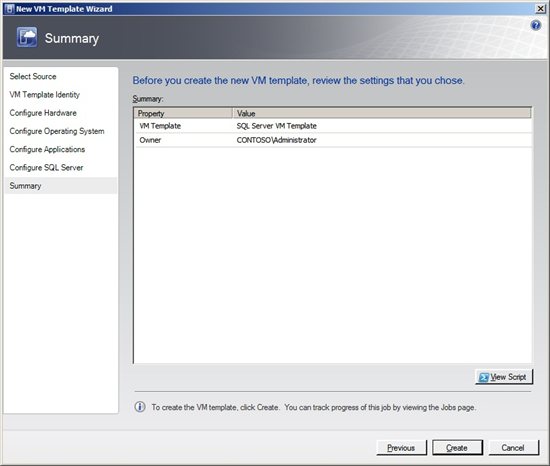Click the information icon near Create hint
The width and height of the screenshot is (550, 466).
(140, 407)
